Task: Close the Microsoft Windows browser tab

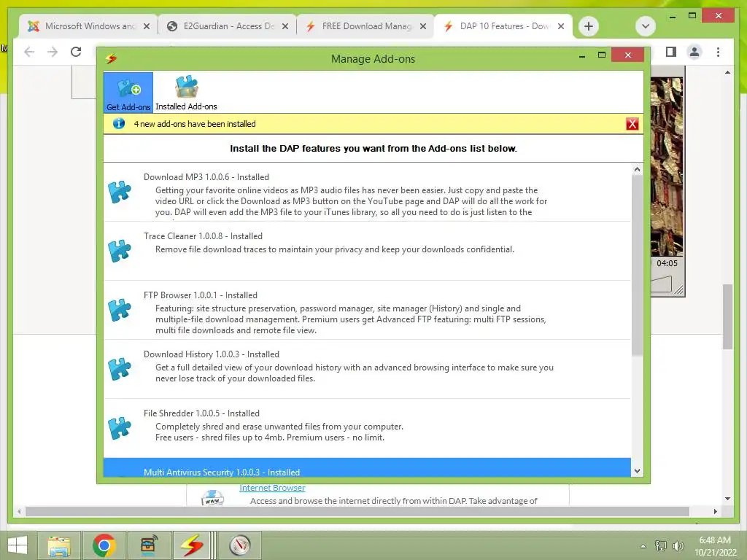Action: click(147, 26)
